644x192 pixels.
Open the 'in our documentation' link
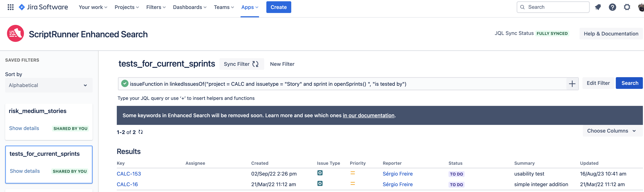click(x=368, y=116)
